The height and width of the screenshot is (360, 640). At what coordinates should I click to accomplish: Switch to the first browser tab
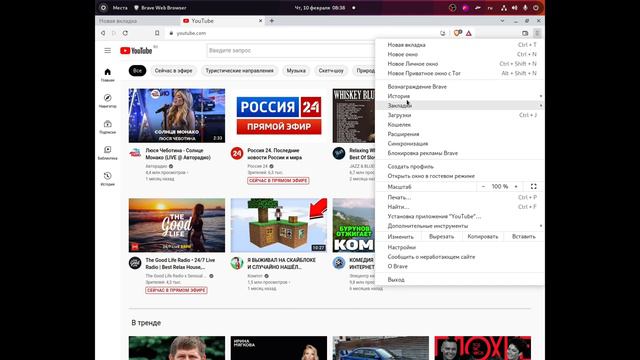[138, 21]
